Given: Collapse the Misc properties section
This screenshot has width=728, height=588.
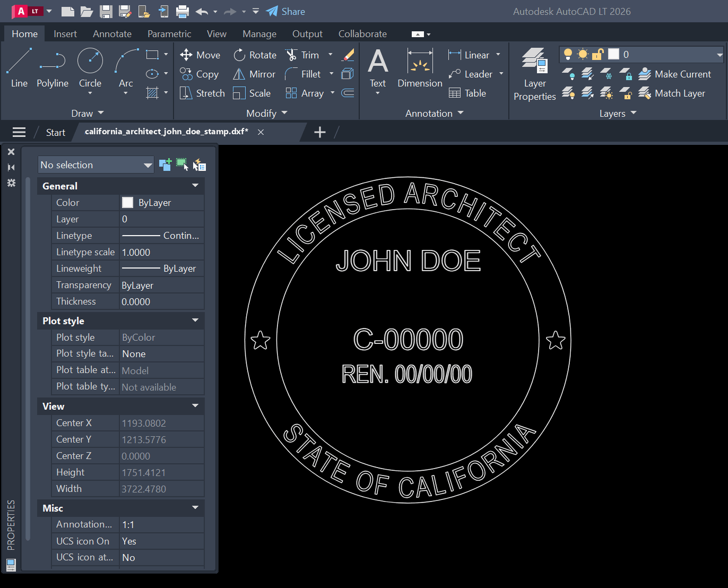Looking at the screenshot, I should 195,508.
